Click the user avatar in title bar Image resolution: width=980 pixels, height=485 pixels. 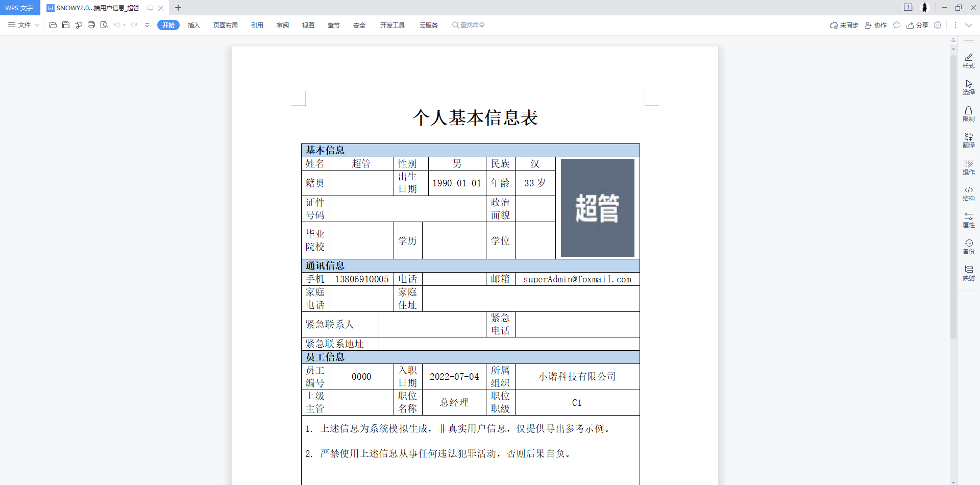pos(924,8)
